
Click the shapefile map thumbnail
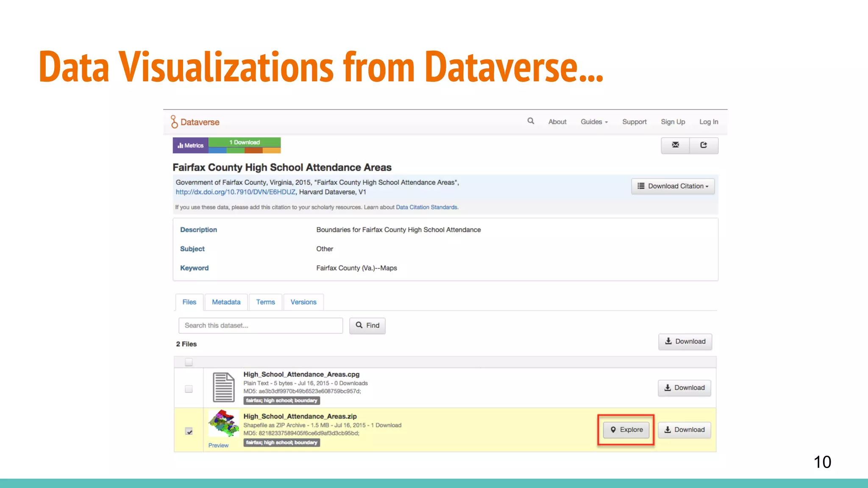click(x=223, y=423)
